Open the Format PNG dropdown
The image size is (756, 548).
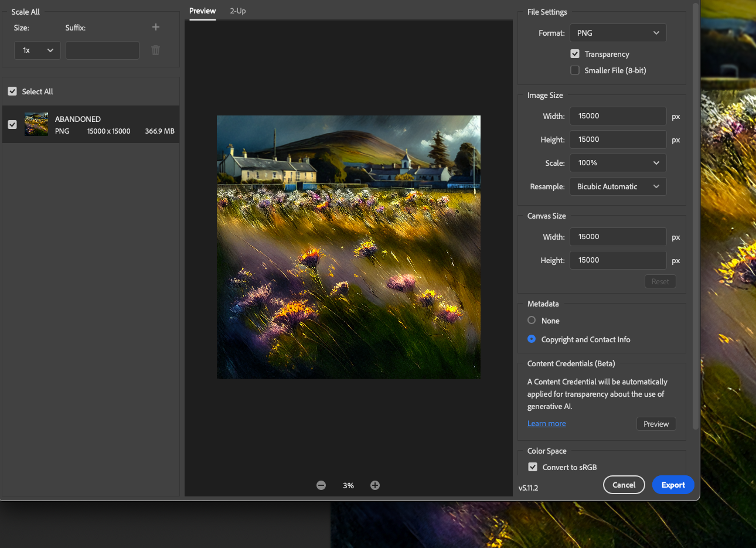pyautogui.click(x=618, y=33)
